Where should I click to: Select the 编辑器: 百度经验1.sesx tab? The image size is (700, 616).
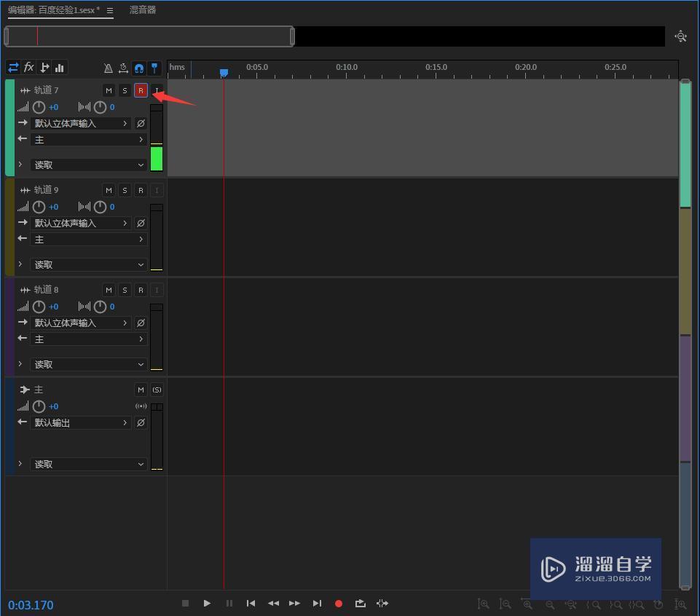pos(54,9)
